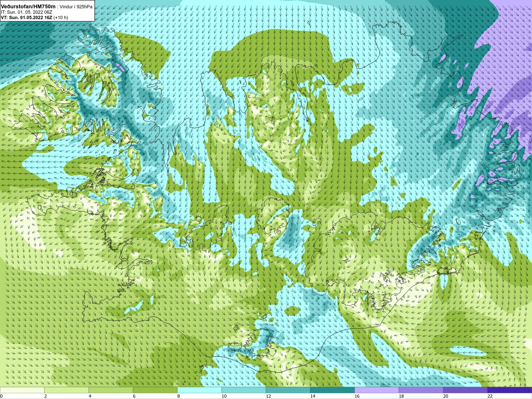Click legend scale number 20
The image size is (532, 399).
click(446, 396)
